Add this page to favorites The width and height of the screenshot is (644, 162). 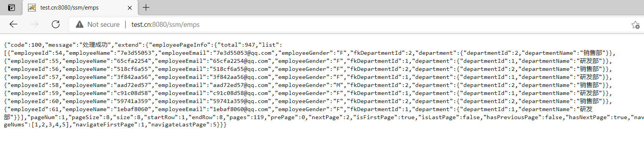tap(635, 25)
